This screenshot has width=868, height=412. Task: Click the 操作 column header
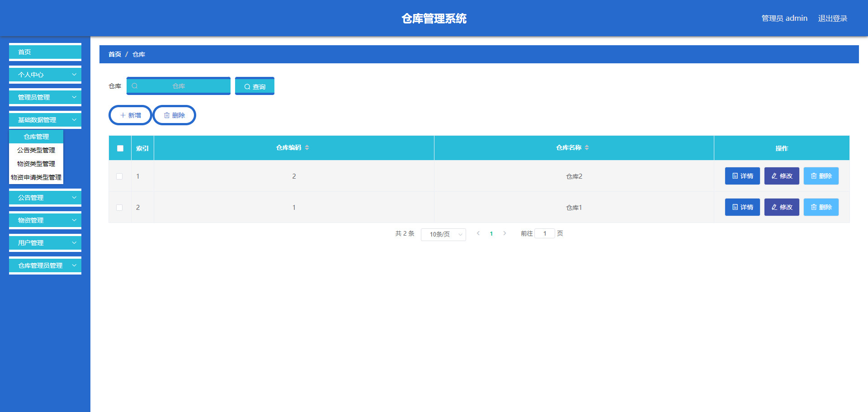pyautogui.click(x=782, y=148)
